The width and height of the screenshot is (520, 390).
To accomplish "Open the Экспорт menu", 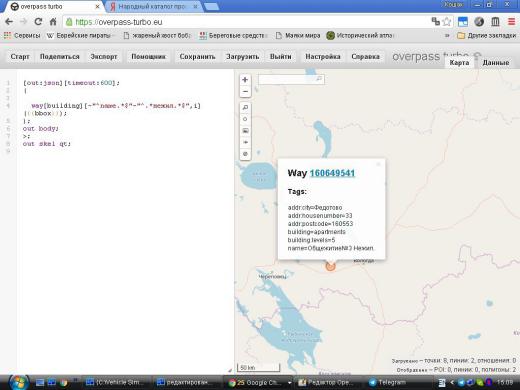I will tap(104, 57).
